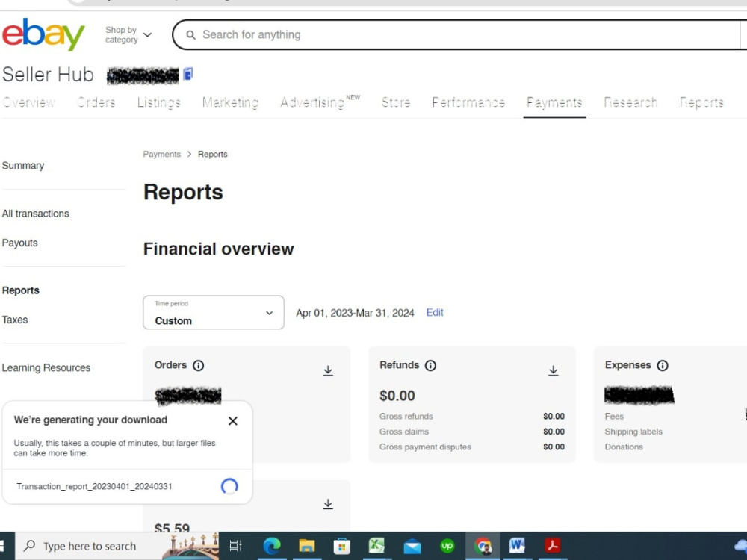Go to top-level Reports tab
This screenshot has width=747, height=560.
pos(701,102)
